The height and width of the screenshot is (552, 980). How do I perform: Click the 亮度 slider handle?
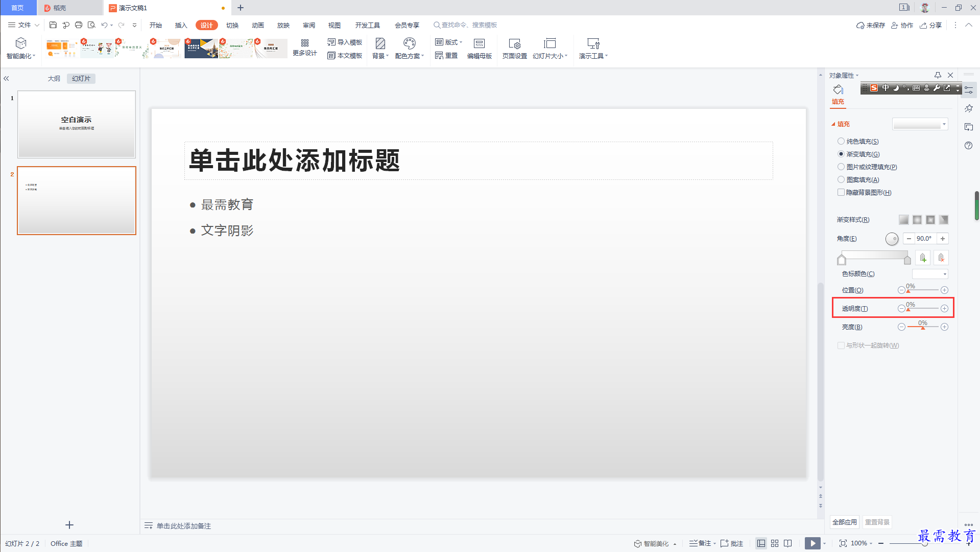point(923,328)
